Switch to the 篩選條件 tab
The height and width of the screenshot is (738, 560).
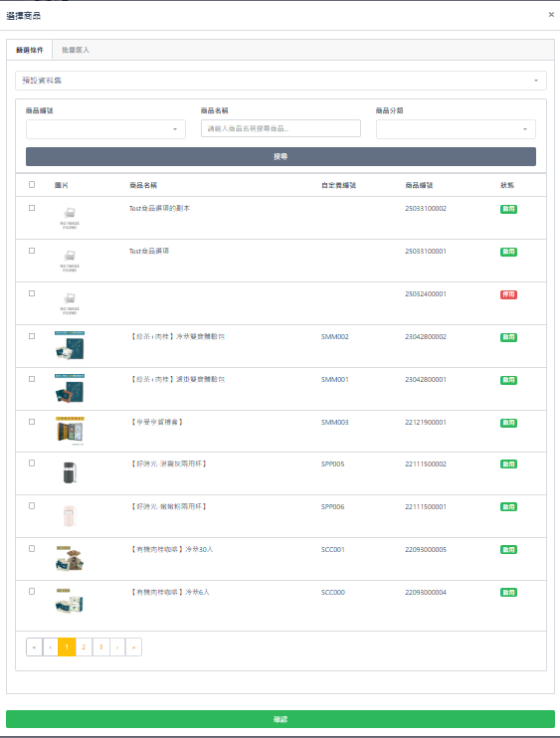point(30,50)
